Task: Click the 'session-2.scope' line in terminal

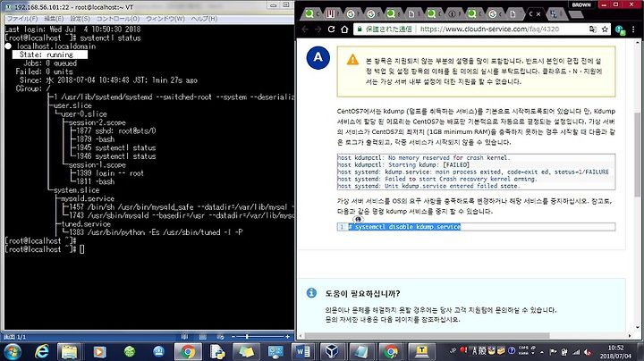Action: (97, 122)
